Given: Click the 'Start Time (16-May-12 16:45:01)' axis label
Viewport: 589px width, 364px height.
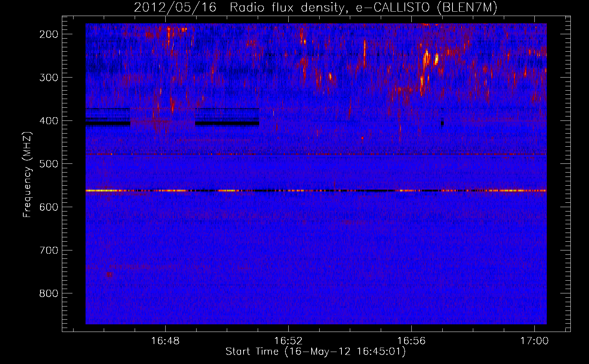Looking at the screenshot, I should tap(316, 352).
